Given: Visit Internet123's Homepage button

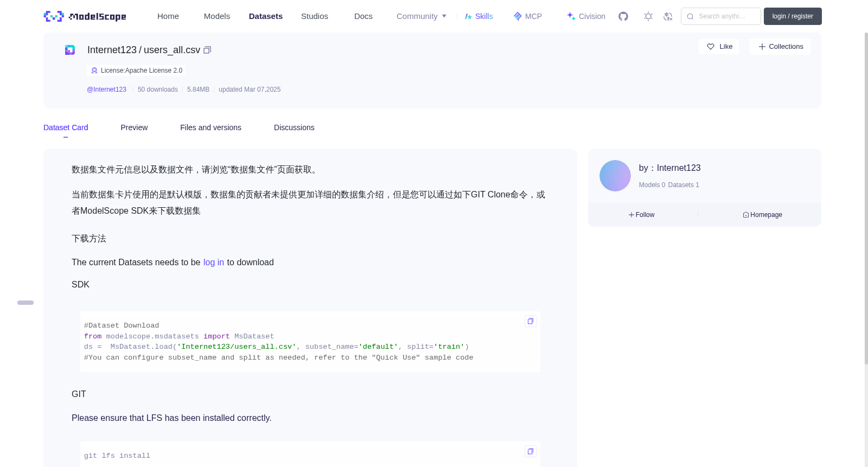Looking at the screenshot, I should (x=762, y=215).
